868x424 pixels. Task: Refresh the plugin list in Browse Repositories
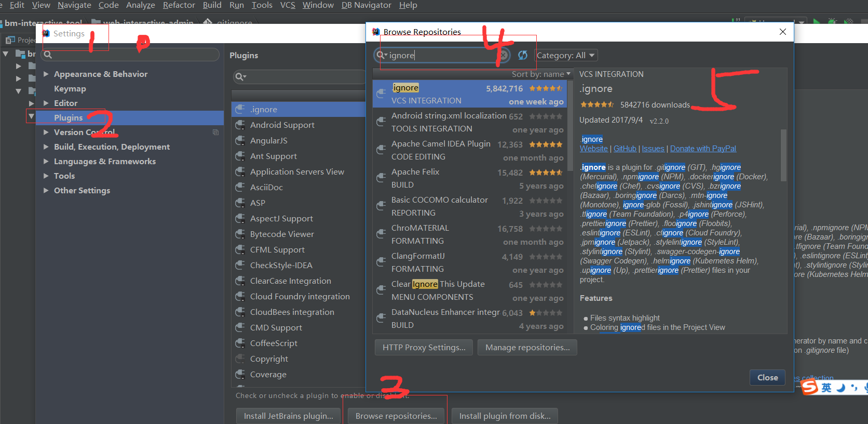click(x=523, y=55)
